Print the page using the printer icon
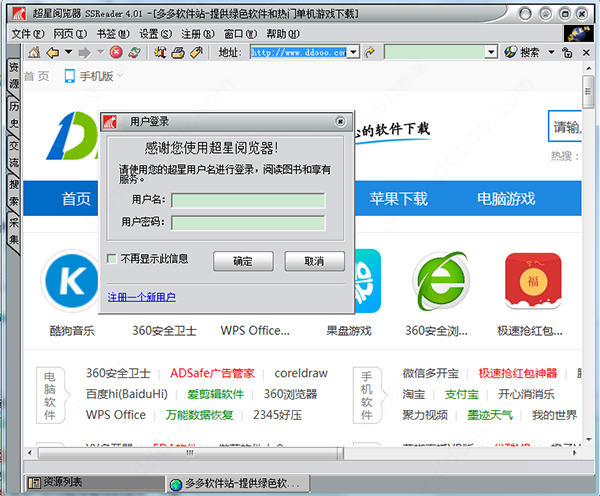600x496 pixels. [x=178, y=52]
